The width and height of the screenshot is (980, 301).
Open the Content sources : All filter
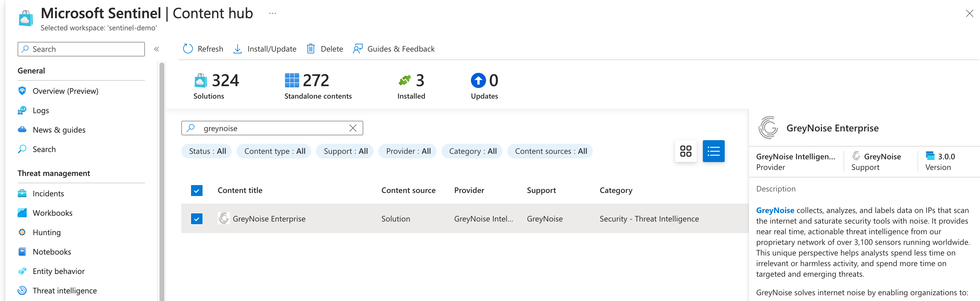pyautogui.click(x=550, y=151)
